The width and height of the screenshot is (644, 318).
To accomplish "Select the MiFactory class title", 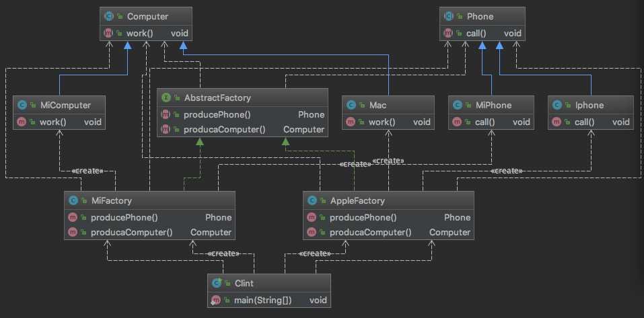I will point(111,200).
